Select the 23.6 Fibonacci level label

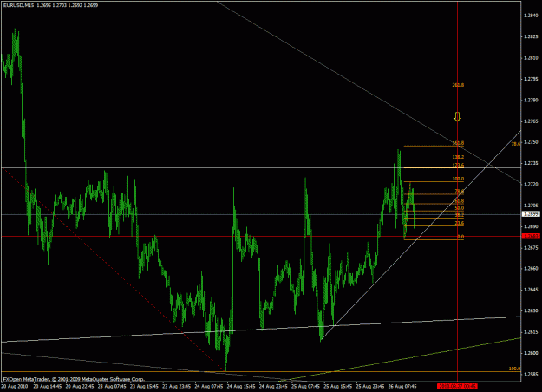click(460, 223)
